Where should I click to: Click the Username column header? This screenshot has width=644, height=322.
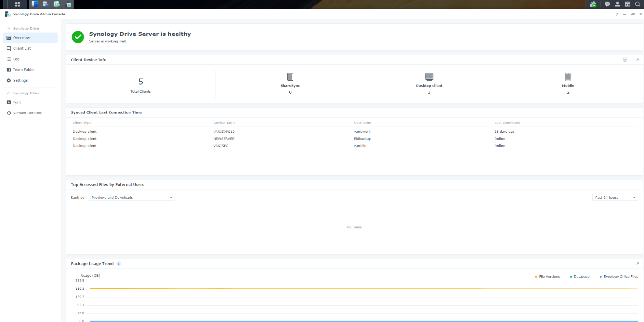pos(362,123)
